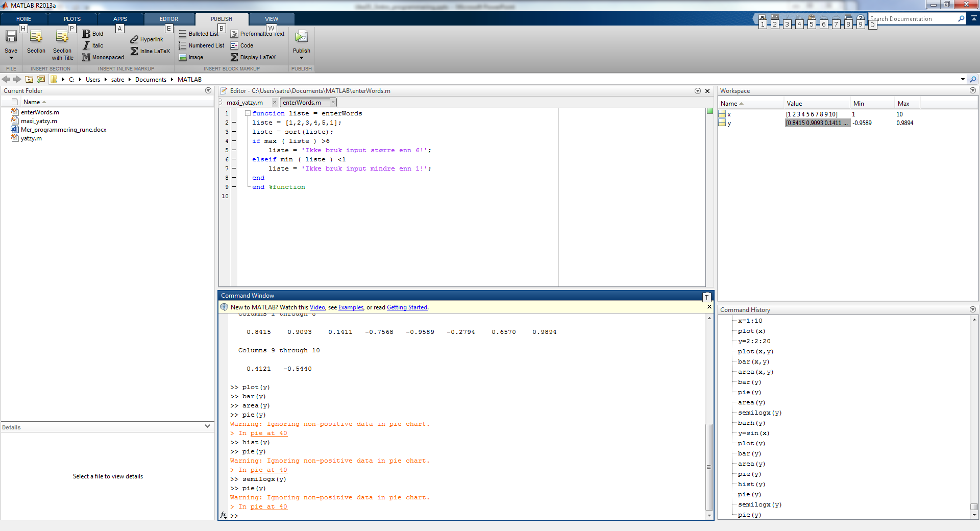Click the current folder search magnifier
The height and width of the screenshot is (531, 980).
(973, 79)
